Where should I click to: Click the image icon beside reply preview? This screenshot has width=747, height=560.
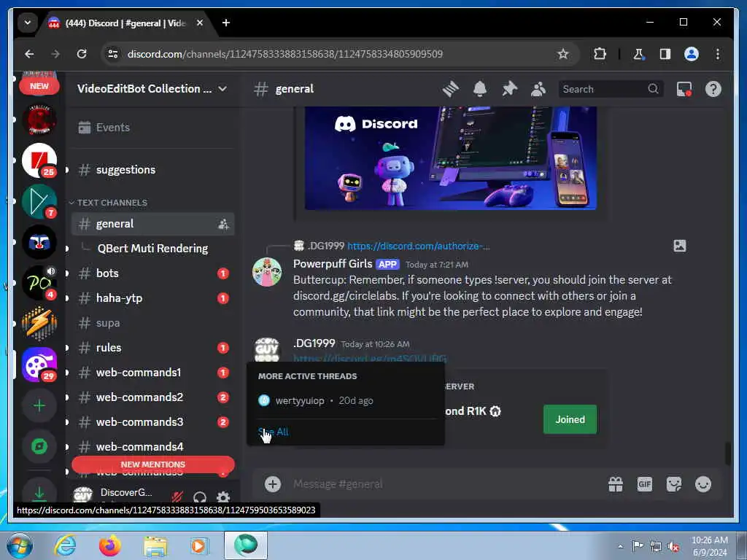(680, 246)
